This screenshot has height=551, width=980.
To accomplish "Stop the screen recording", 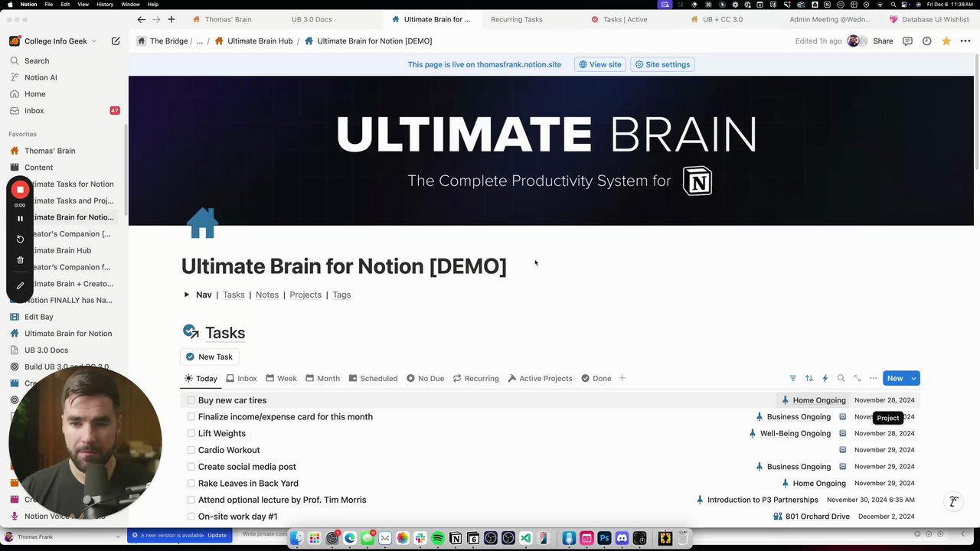I will point(20,189).
